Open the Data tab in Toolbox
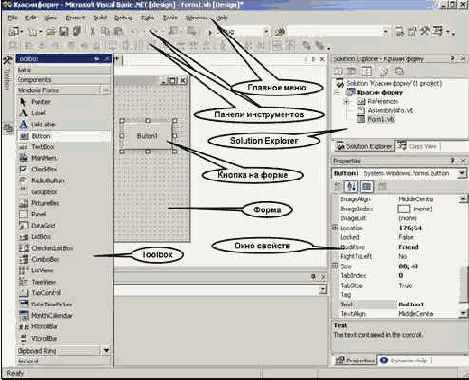 pyautogui.click(x=63, y=70)
